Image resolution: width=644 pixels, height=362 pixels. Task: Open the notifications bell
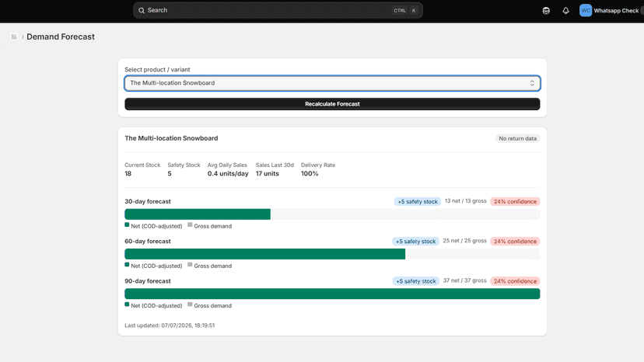point(565,11)
